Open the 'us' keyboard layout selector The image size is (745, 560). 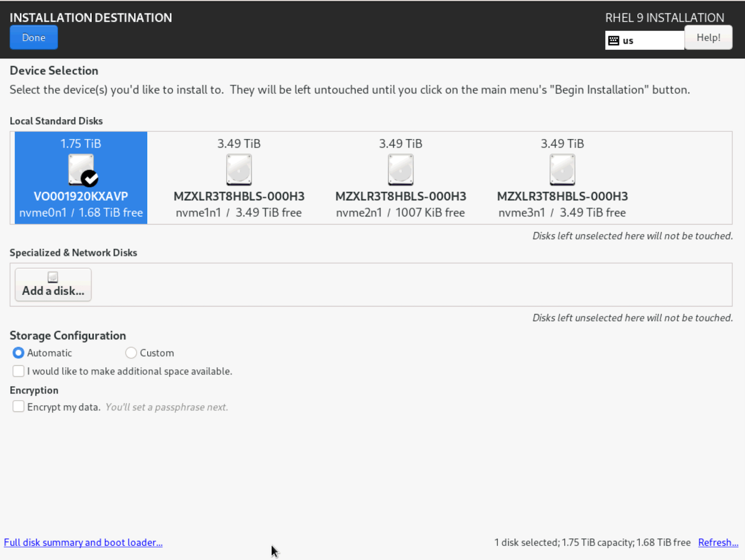click(x=644, y=40)
